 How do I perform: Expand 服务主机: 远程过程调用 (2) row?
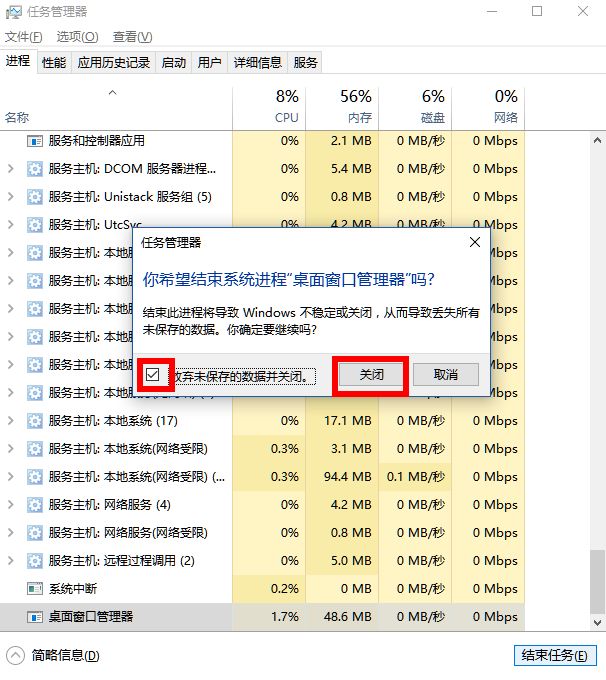pos(11,560)
